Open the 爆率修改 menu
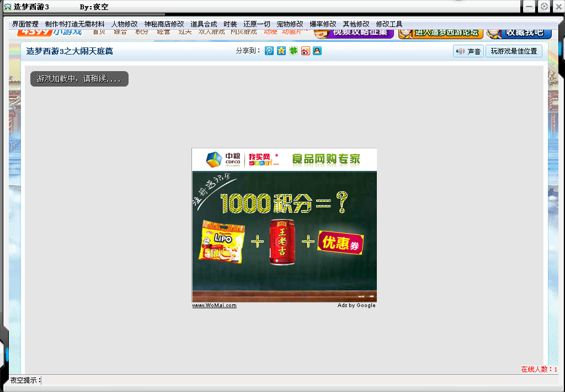Image resolution: width=565 pixels, height=392 pixels. 323,24
